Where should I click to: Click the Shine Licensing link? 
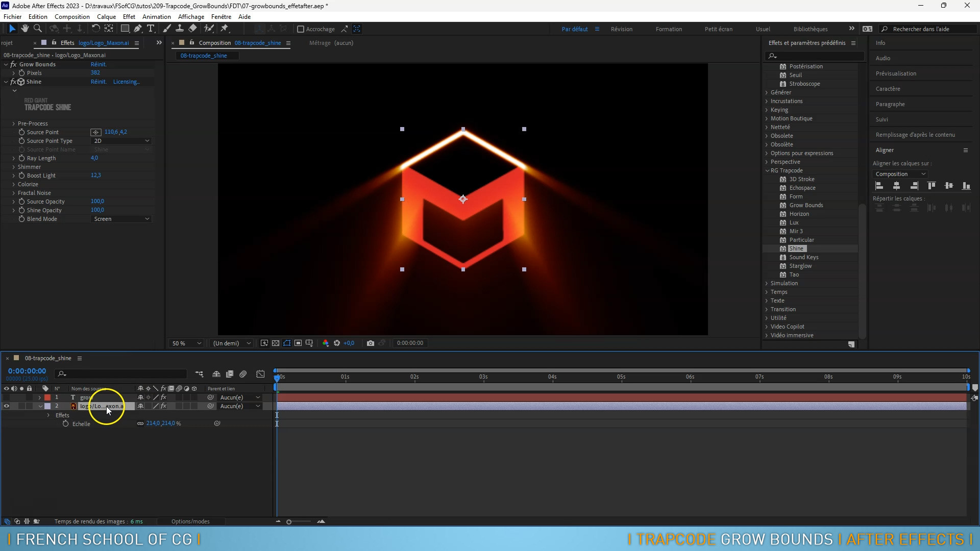126,82
